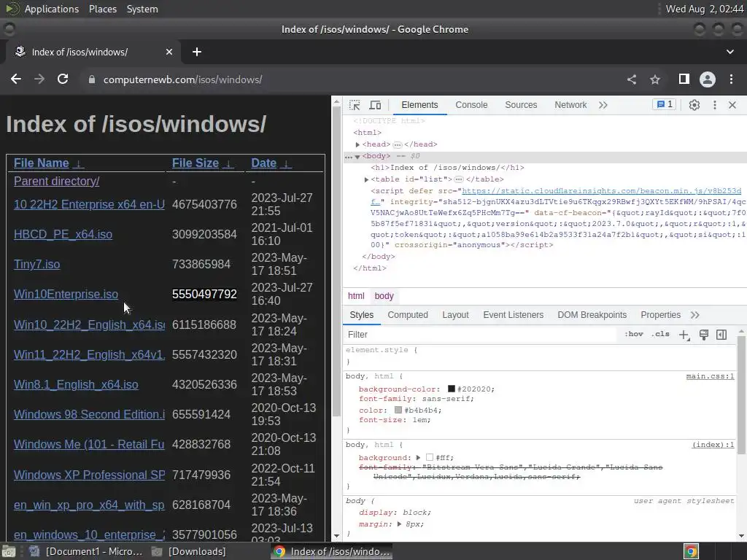
Task: Select html breadcrumb in DevTools
Action: 356,296
